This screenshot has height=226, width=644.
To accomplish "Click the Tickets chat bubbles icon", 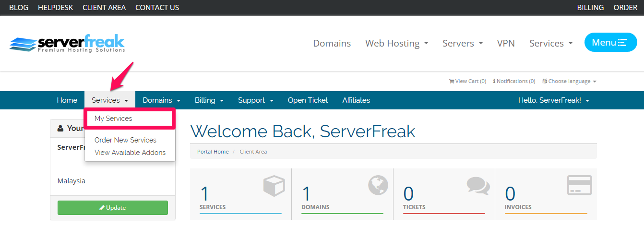I will (478, 186).
